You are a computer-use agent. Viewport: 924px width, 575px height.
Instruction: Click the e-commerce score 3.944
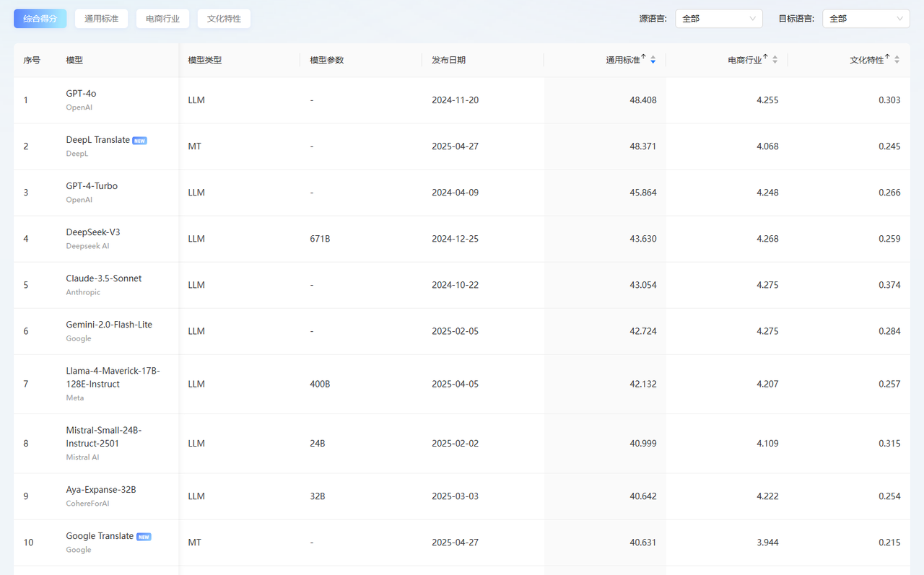click(x=767, y=543)
